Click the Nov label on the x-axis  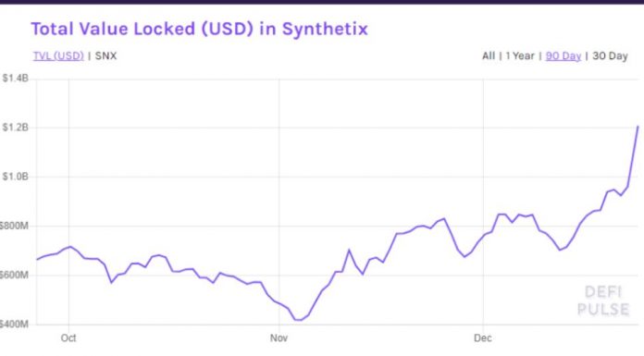point(279,338)
